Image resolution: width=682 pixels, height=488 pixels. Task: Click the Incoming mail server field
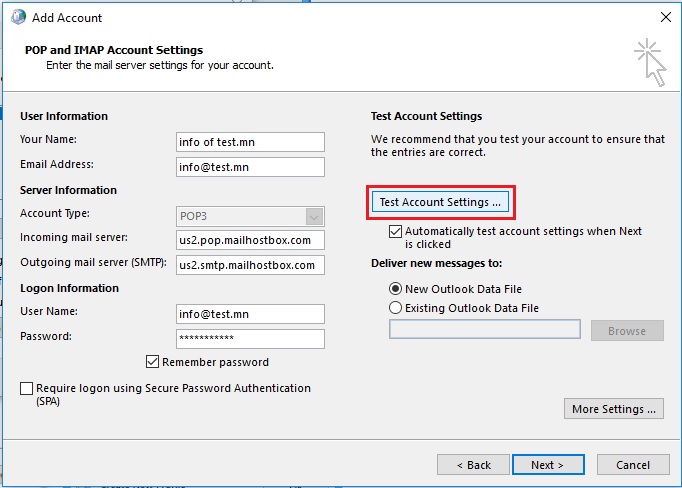coord(250,240)
